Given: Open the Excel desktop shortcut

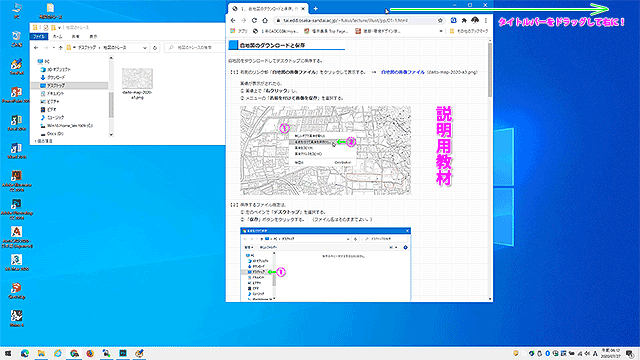Looking at the screenshot, I should 16,123.
